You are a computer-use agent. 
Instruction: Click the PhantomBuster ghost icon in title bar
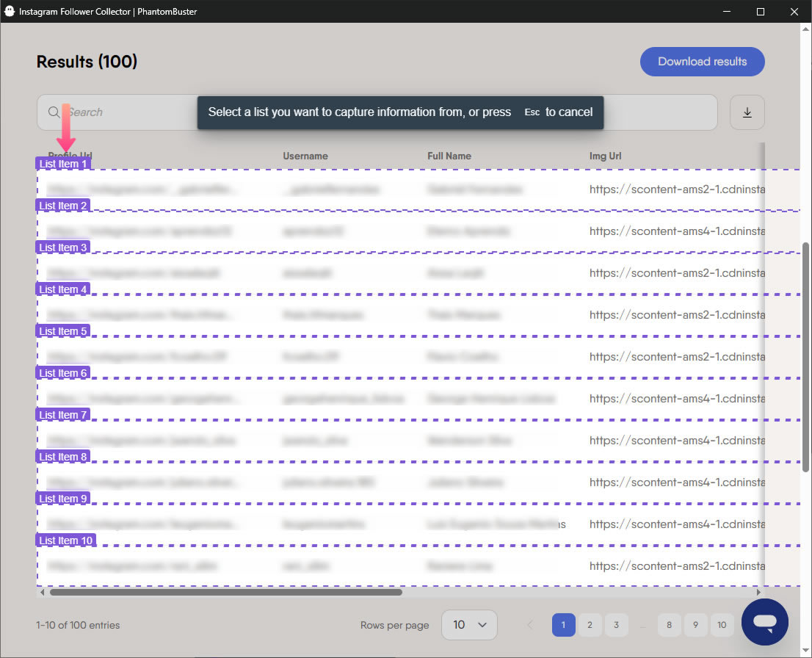coord(10,11)
